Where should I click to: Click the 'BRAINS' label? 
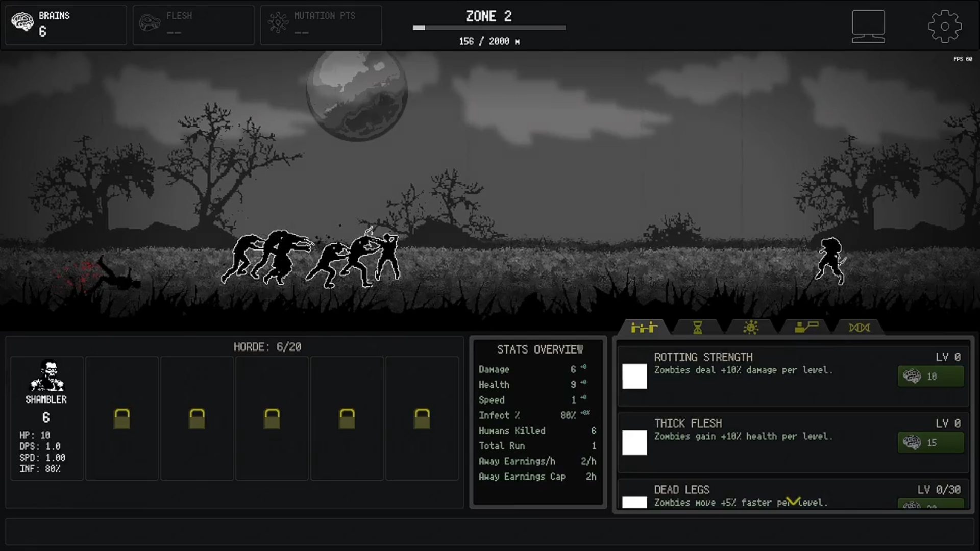pos(54,16)
